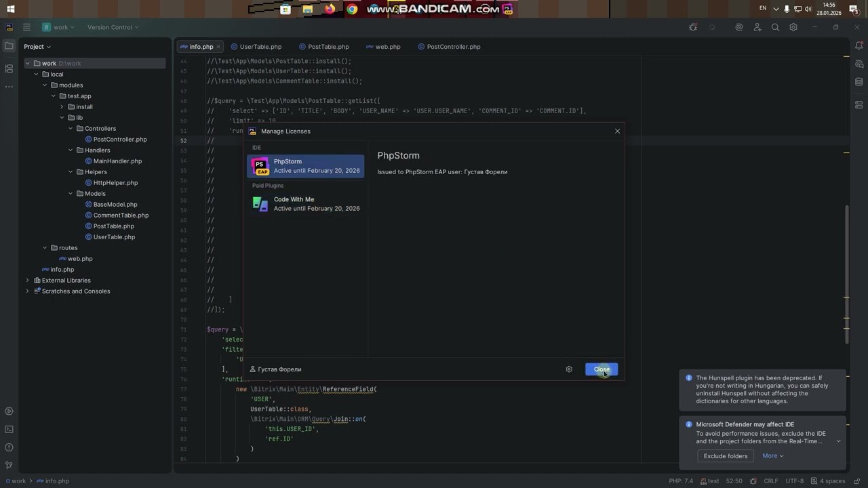Click Exclude folders in Defender notification
Image resolution: width=868 pixels, height=488 pixels.
point(726,456)
